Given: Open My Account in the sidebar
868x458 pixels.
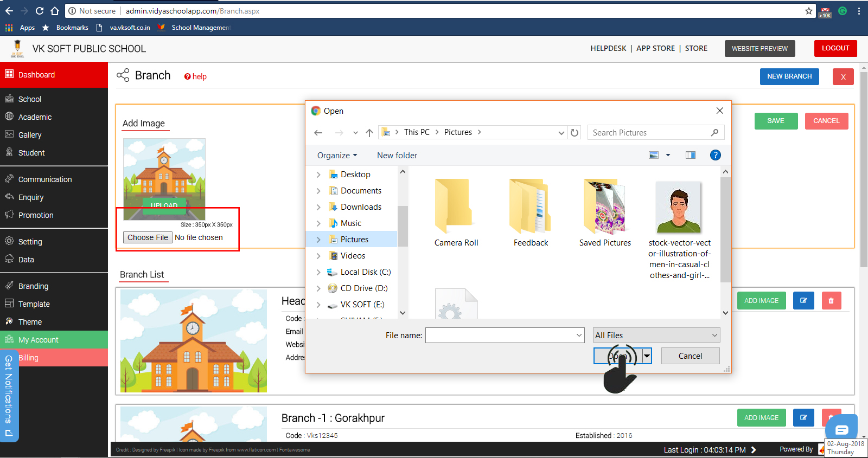Looking at the screenshot, I should coord(54,340).
